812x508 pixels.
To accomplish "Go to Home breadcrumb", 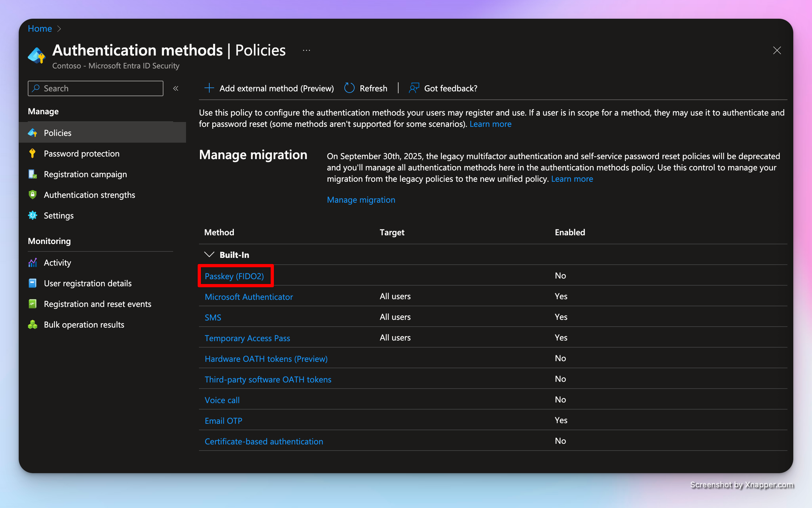I will [40, 29].
